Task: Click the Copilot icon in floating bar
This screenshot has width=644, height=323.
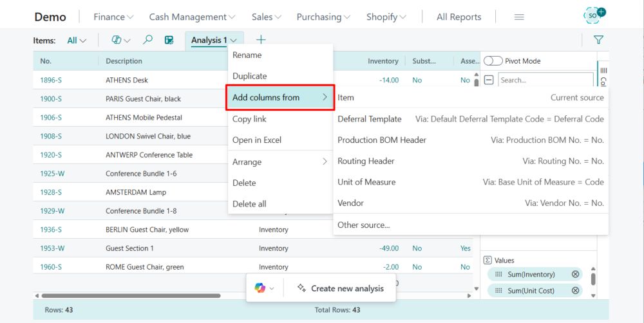Action: click(260, 288)
